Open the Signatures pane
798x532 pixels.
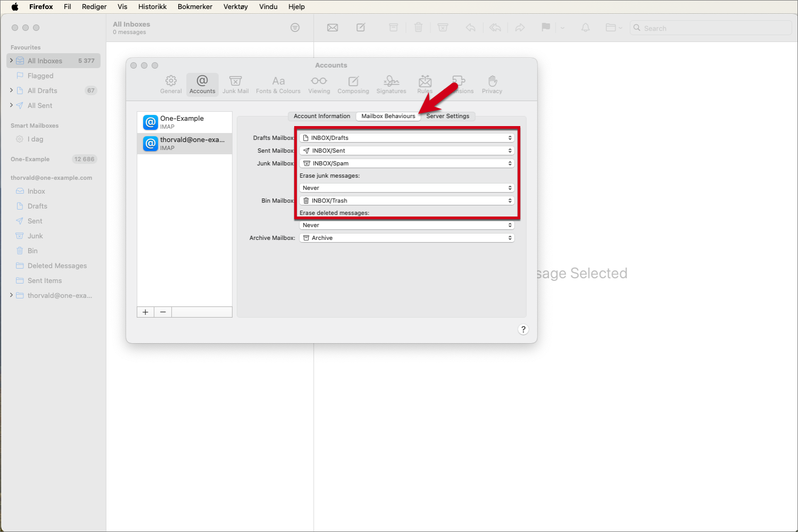coord(391,84)
